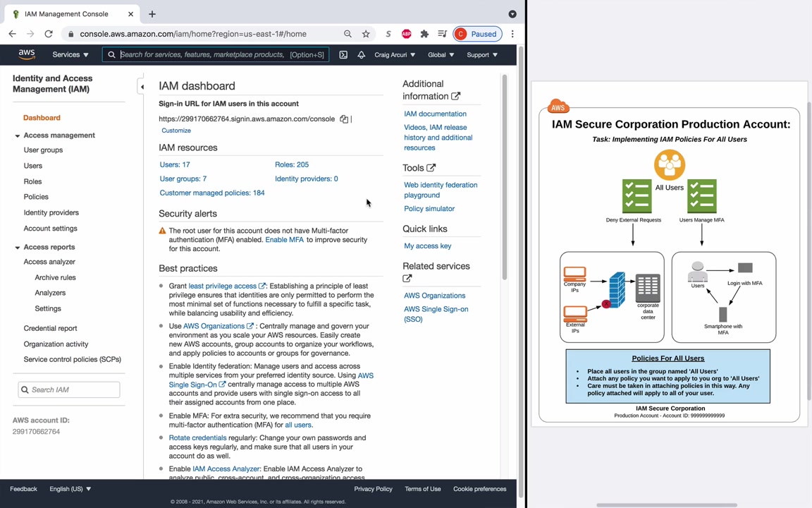Open the Craig Arcuri account dropdown
The height and width of the screenshot is (508, 812).
(395, 54)
